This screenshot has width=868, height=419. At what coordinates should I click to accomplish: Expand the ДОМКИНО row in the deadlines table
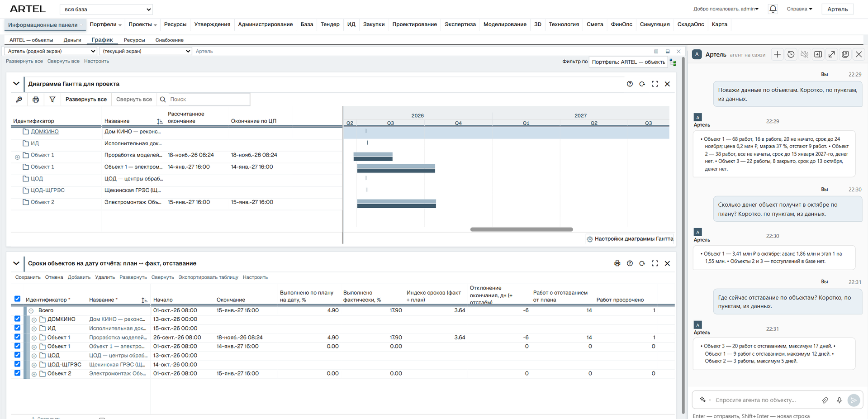point(34,320)
